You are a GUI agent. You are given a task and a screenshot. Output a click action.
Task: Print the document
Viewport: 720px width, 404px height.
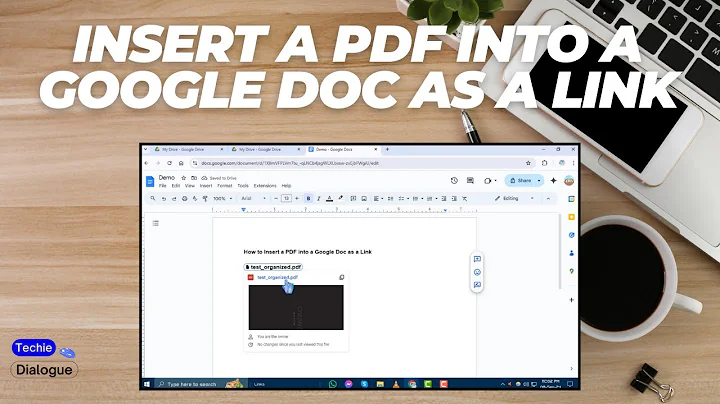click(185, 198)
